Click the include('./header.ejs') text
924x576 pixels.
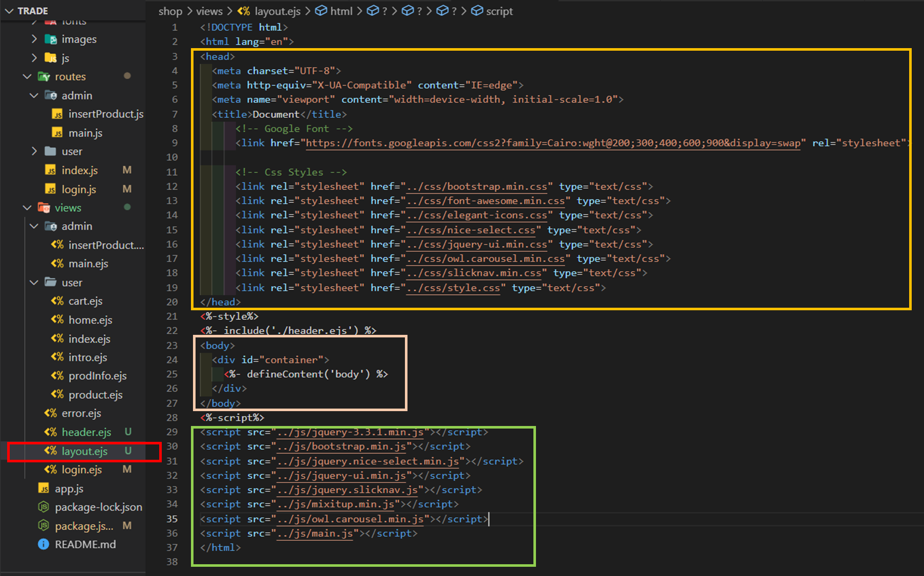[291, 331]
